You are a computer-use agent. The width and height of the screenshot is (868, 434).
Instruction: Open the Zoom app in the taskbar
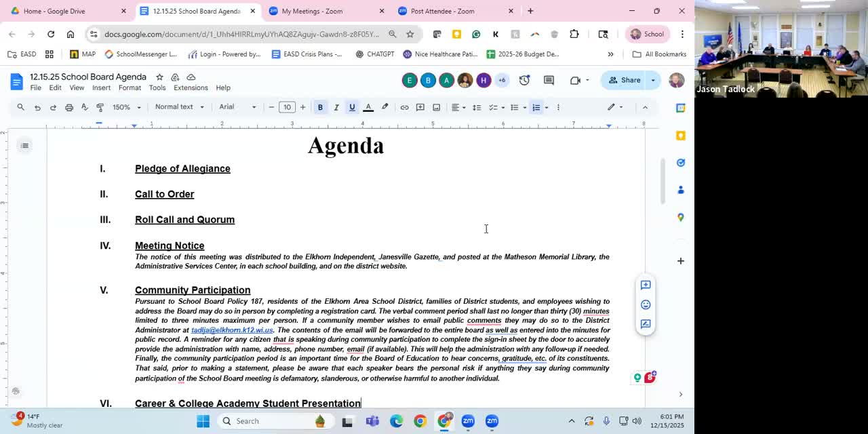pyautogui.click(x=468, y=421)
